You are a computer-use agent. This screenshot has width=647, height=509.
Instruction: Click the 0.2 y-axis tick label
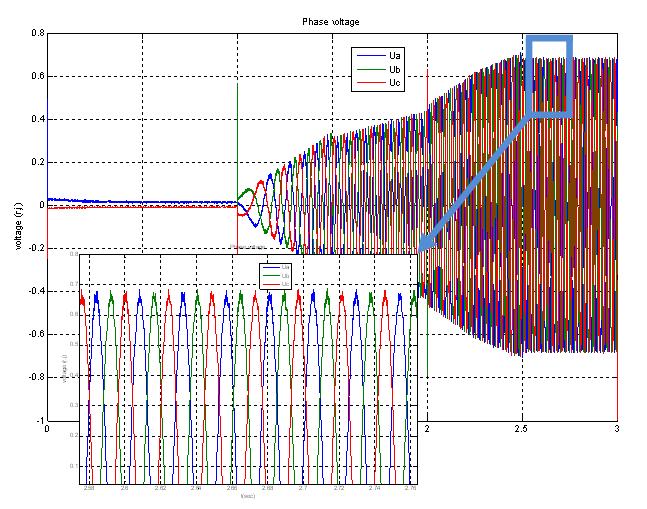click(38, 162)
